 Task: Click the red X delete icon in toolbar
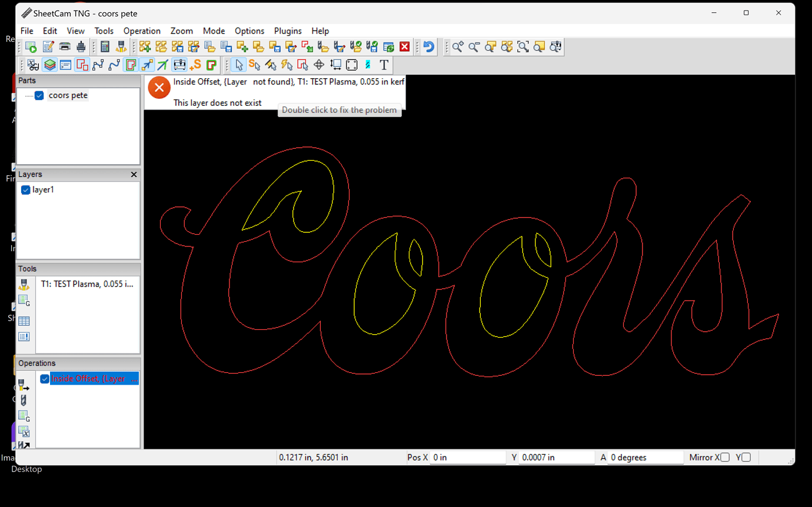point(405,47)
